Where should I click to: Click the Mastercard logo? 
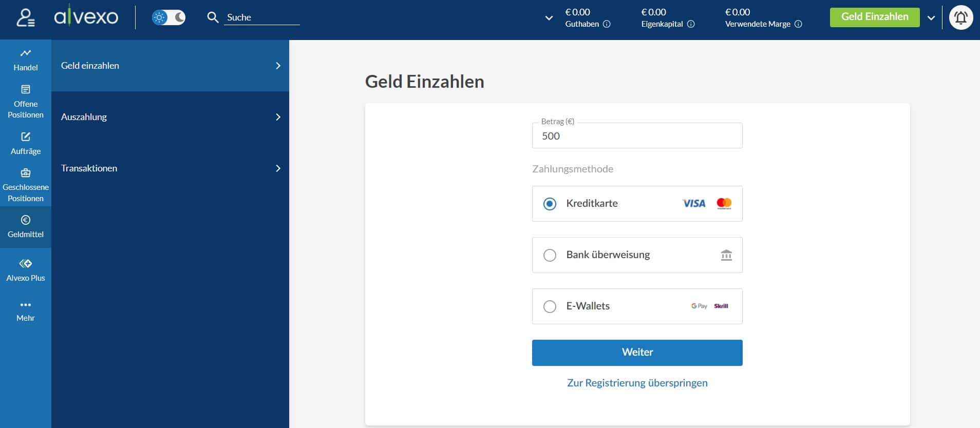pyautogui.click(x=724, y=204)
